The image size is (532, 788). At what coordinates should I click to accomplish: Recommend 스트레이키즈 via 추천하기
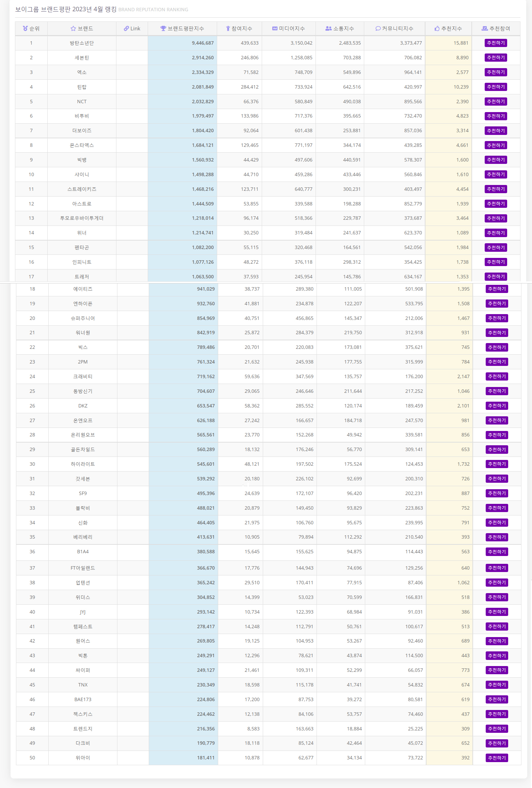496,189
